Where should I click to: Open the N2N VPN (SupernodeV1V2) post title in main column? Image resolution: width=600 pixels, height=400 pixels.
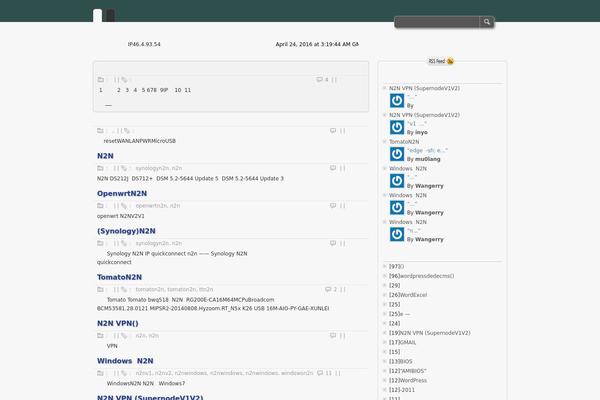coord(150,397)
